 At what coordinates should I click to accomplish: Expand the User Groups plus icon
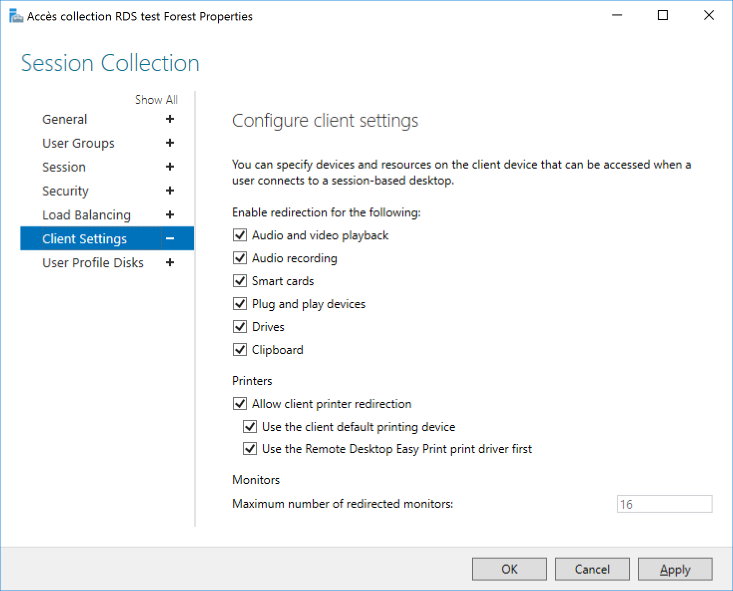coord(170,143)
